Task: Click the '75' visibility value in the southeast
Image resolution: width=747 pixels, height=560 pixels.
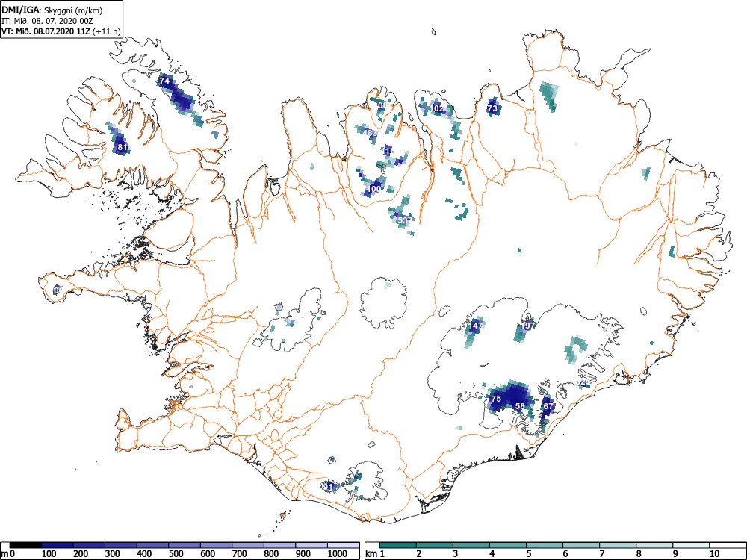Action: 496,399
